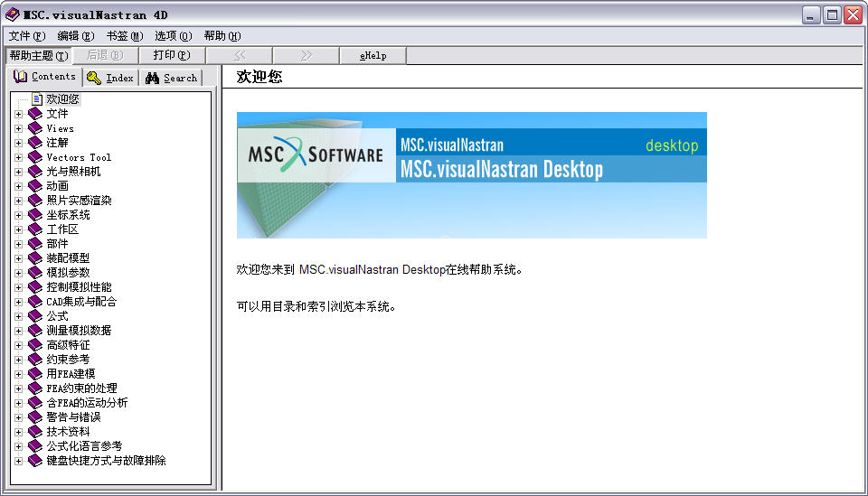The height and width of the screenshot is (496, 868).
Task: Select the 欢迎您 topic in the tree
Action: point(62,99)
